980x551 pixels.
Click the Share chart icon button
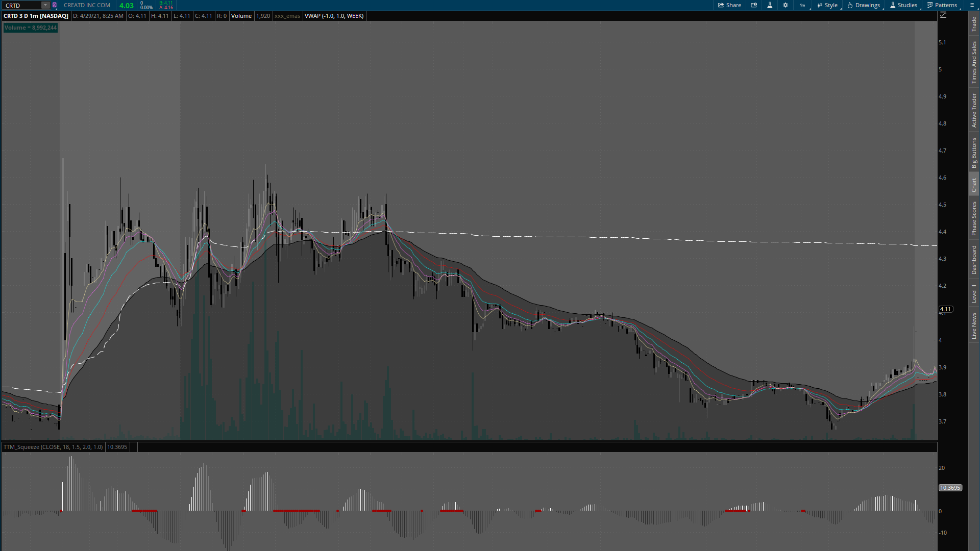tap(729, 5)
